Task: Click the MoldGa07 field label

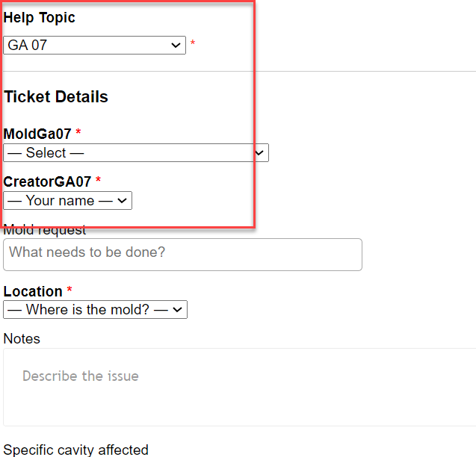Action: click(x=37, y=134)
